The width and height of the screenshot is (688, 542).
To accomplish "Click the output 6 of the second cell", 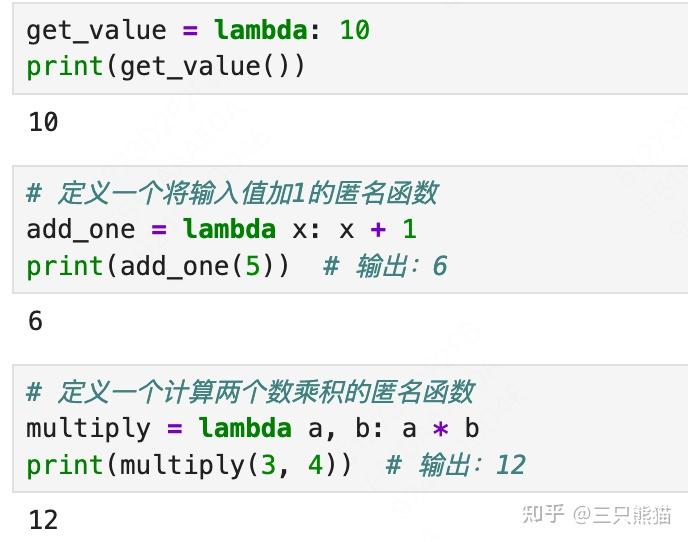I will (35, 321).
